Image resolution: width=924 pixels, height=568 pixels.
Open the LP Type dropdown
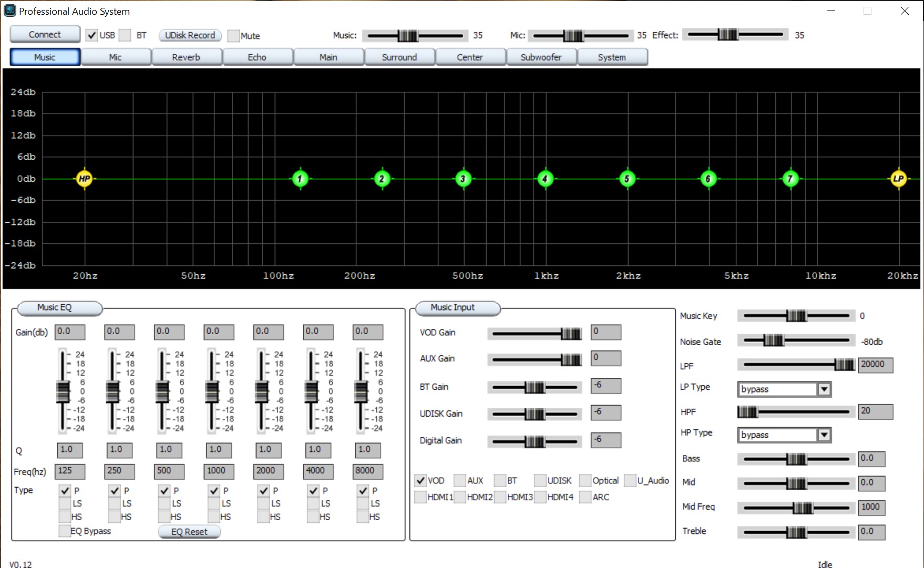[824, 389]
